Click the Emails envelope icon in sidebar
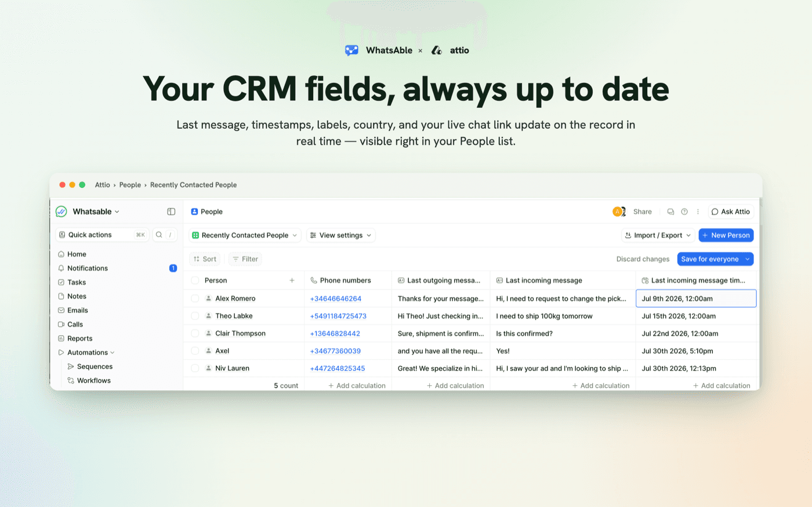 click(61, 310)
